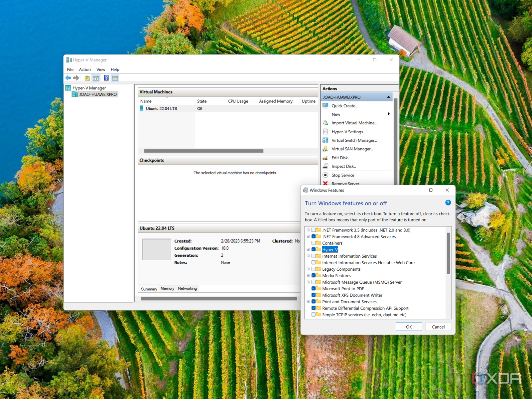
Task: Click the Windows Features list vertical scrollbar
Action: (x=448, y=253)
